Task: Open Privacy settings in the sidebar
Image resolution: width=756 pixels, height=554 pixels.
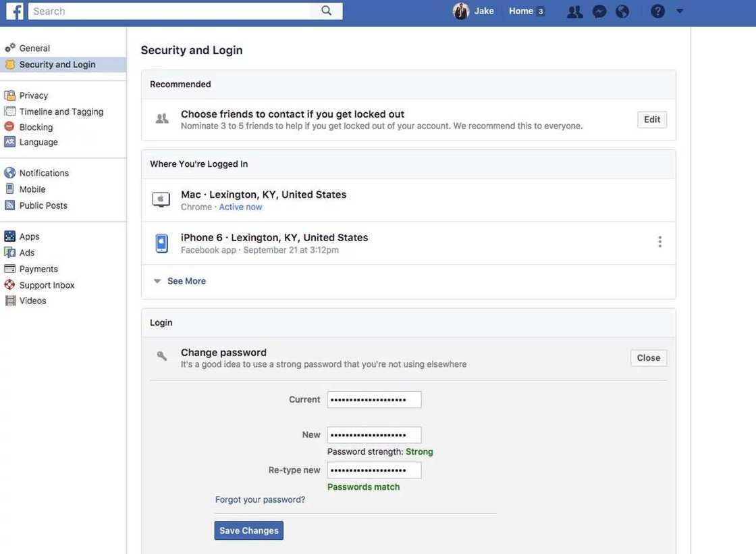Action: coord(34,95)
